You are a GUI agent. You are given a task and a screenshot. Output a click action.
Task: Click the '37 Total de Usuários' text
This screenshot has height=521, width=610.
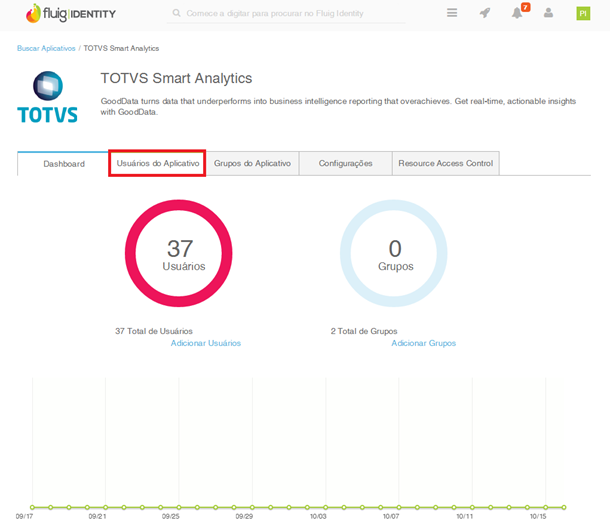(154, 331)
